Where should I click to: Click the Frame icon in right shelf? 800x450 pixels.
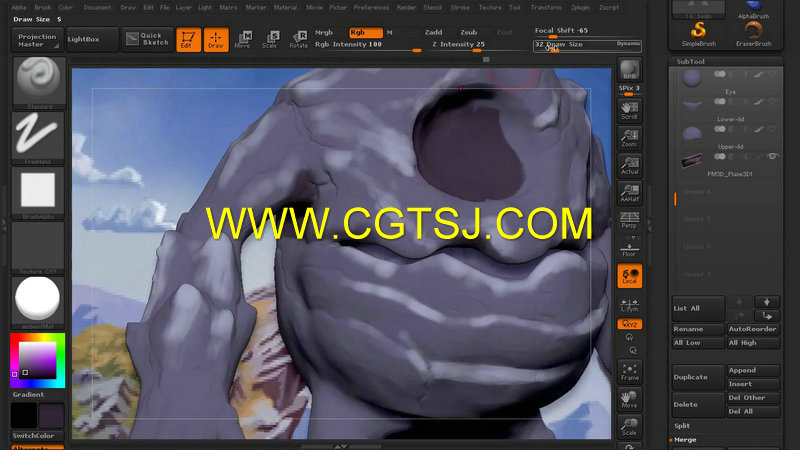pos(630,372)
